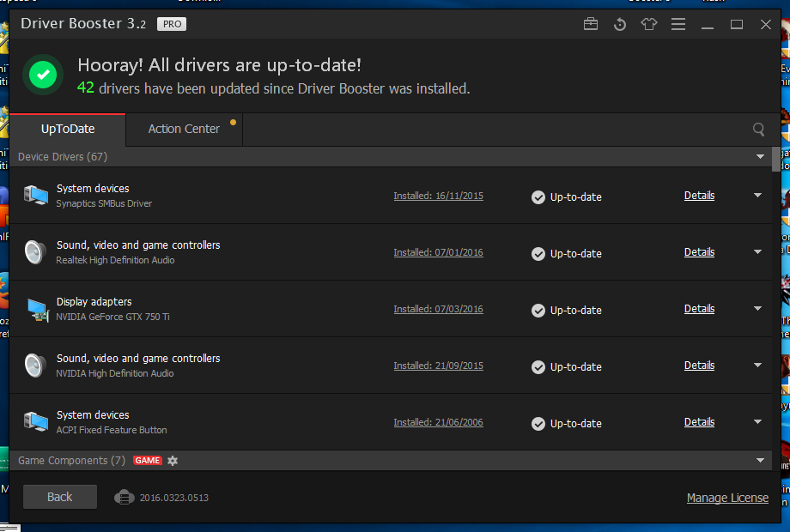Expand ACPI Fixed Feature Button row arrow
The height and width of the screenshot is (532, 790).
pyautogui.click(x=757, y=422)
